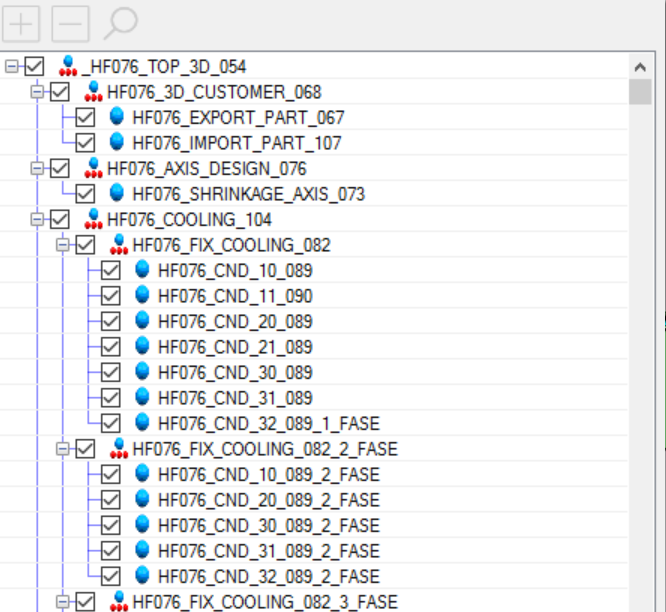Image resolution: width=666 pixels, height=612 pixels.
Task: Toggle the HF076_IMPORT_PART_107 checkbox
Action: pyautogui.click(x=85, y=143)
